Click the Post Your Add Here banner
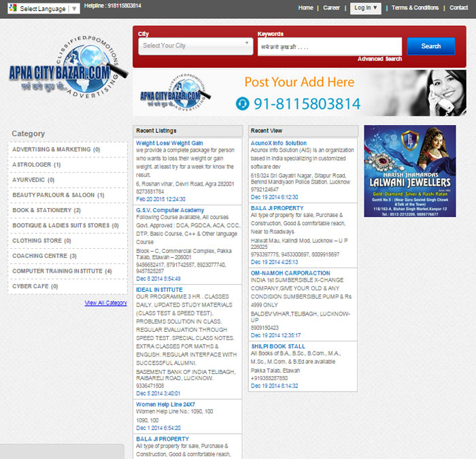The width and height of the screenshot is (476, 459). tap(299, 93)
